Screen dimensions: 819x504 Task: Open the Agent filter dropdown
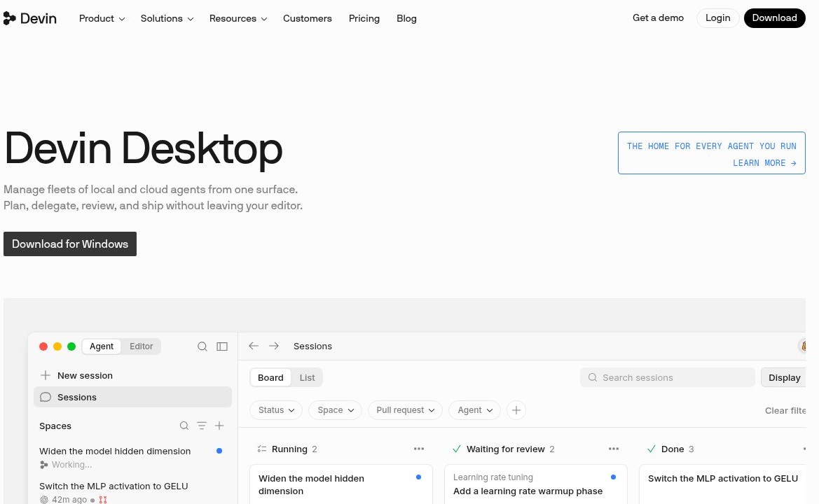pos(475,410)
